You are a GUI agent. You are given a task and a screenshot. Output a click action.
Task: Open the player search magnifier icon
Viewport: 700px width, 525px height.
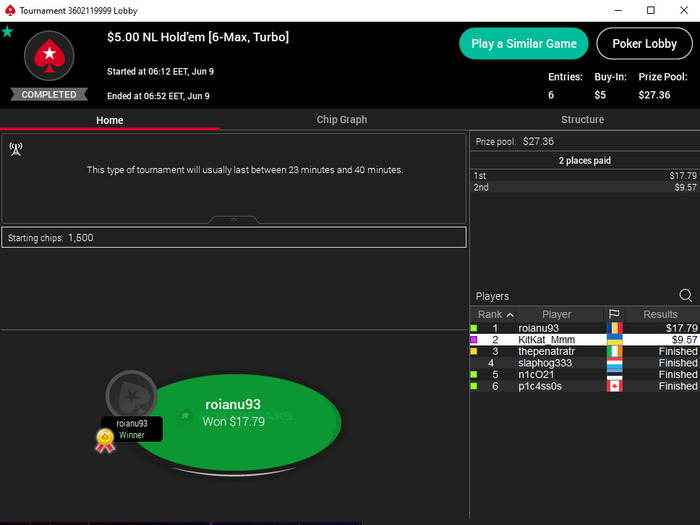686,296
